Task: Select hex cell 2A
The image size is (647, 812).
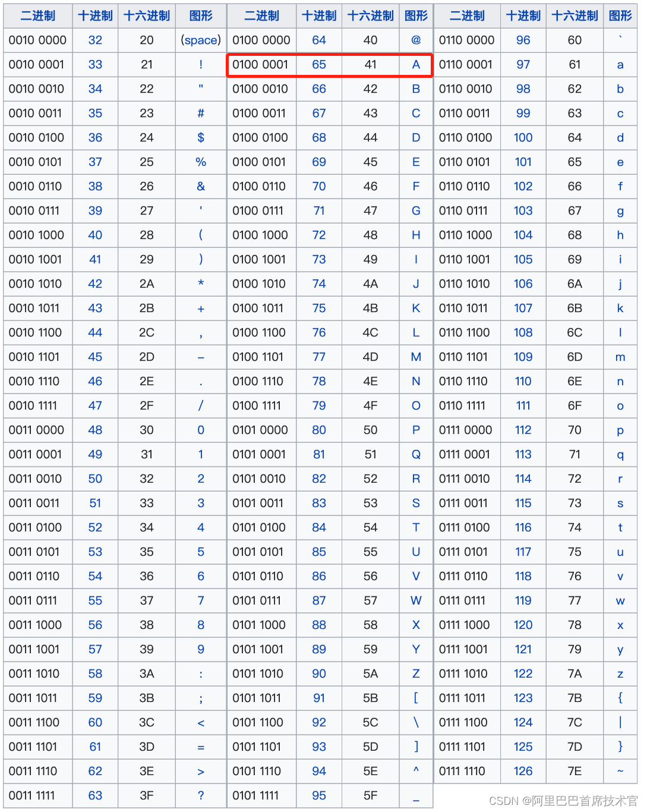Action: click(x=147, y=284)
